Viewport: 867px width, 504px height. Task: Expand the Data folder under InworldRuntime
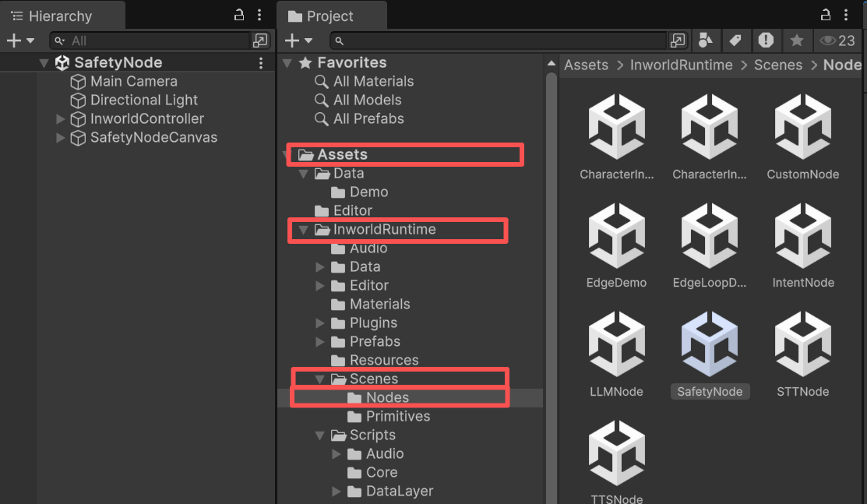click(319, 267)
